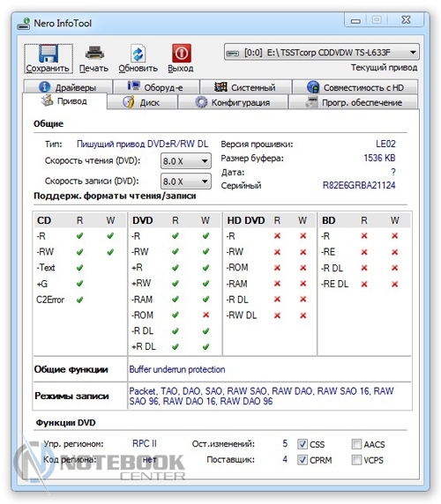Click the Обновить button label
Viewport: 441px width, 504px height.
click(x=138, y=68)
